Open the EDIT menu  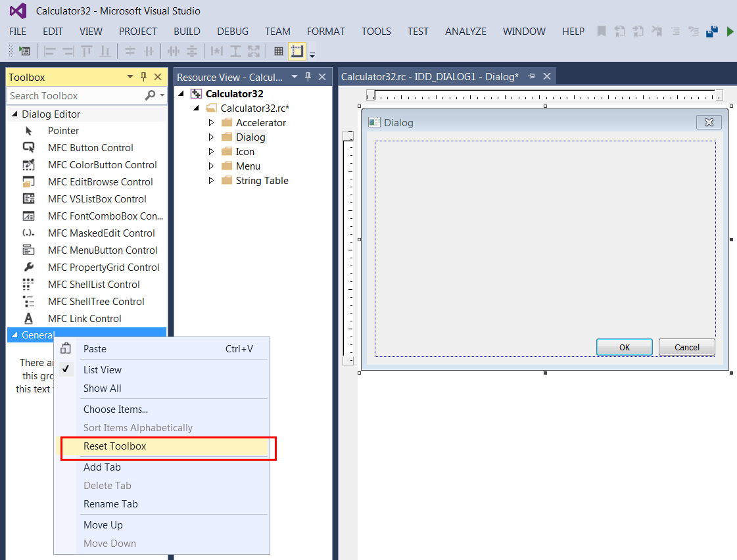coord(53,32)
